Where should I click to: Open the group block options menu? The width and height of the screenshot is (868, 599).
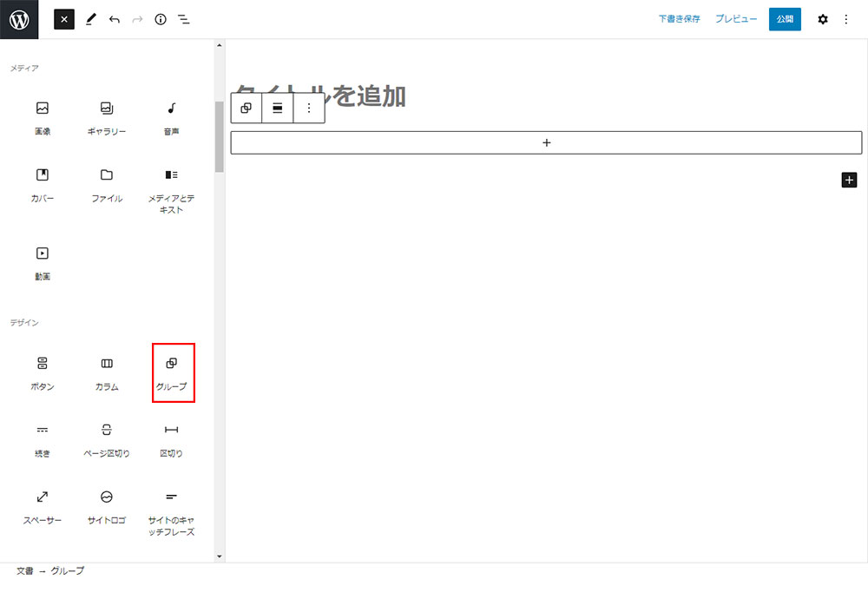coord(309,109)
